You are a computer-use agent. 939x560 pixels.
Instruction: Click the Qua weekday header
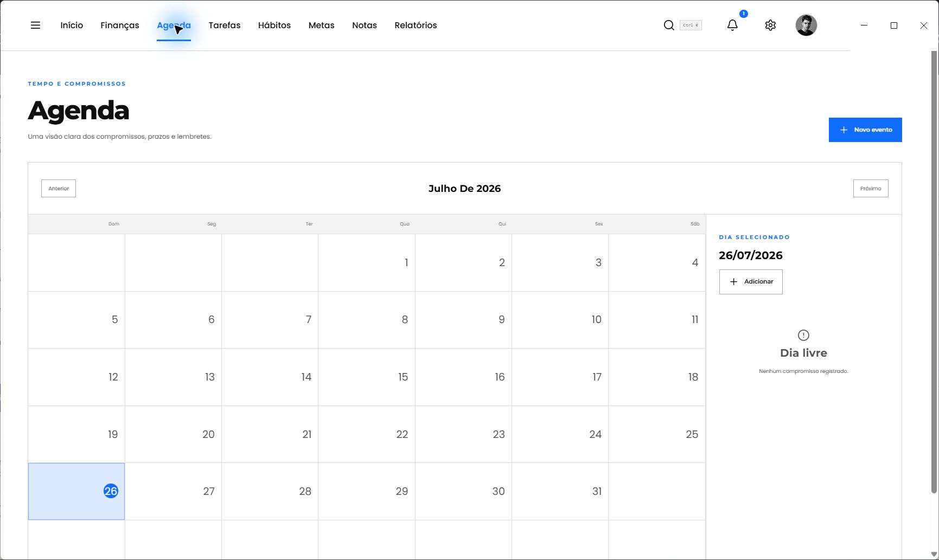tap(405, 224)
